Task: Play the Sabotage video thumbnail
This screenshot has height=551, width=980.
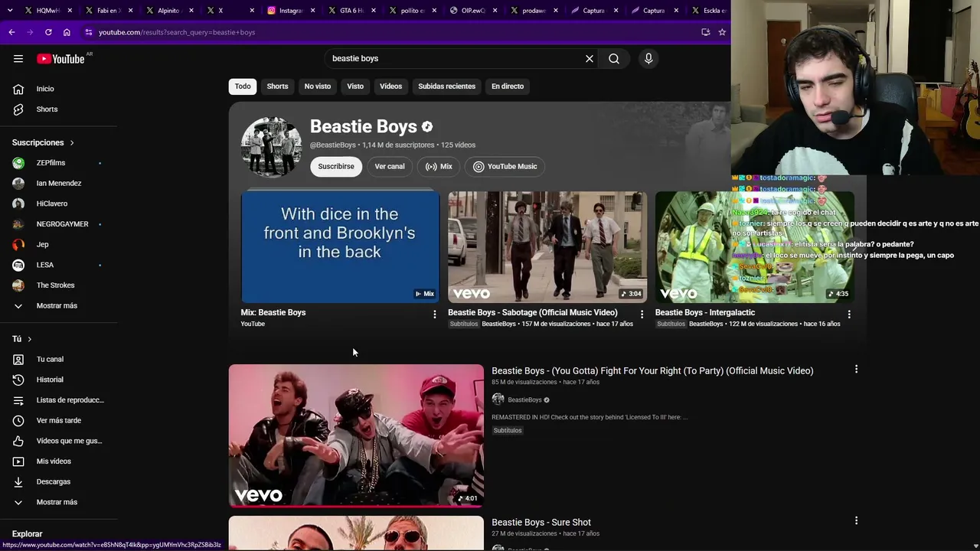Action: point(547,246)
